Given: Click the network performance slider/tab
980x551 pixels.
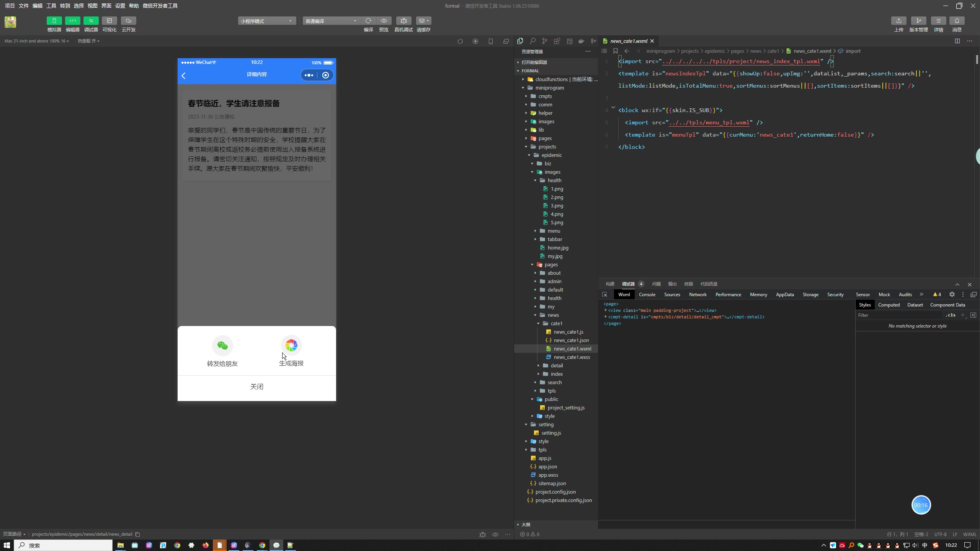Looking at the screenshot, I should [x=698, y=294].
